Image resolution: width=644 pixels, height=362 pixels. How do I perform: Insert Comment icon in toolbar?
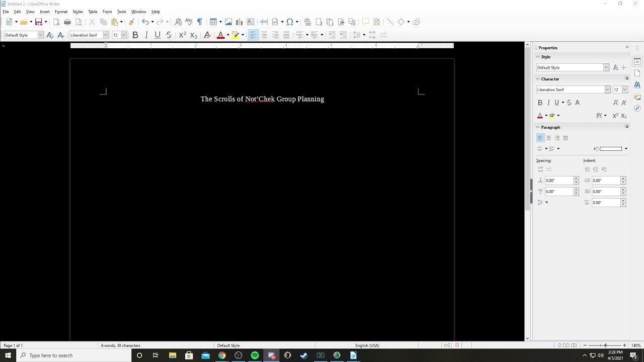tap(366, 22)
